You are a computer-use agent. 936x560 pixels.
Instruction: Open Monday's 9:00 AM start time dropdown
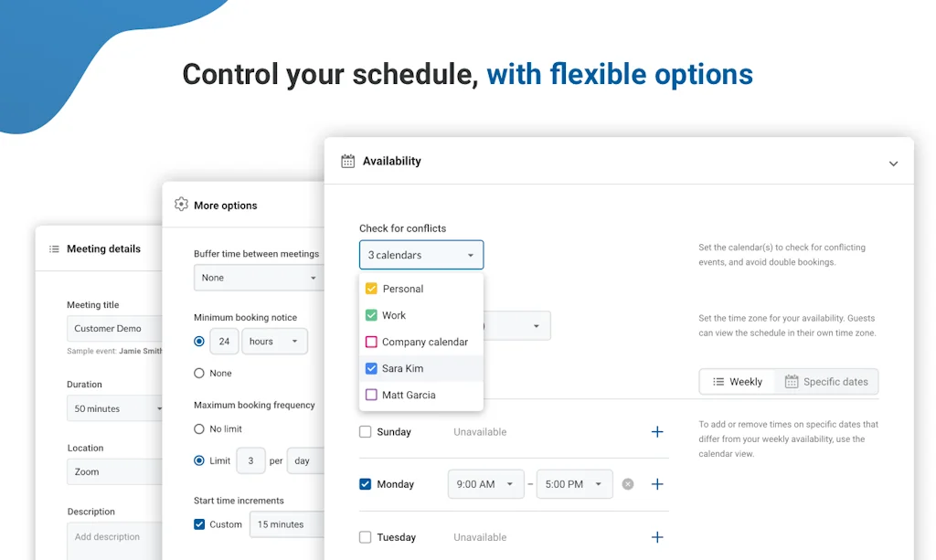pos(485,484)
